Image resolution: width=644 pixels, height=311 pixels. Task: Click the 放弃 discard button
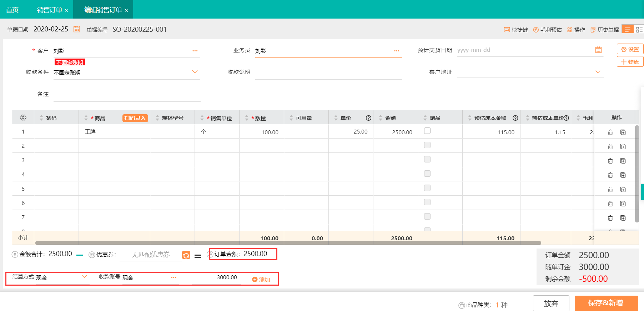551,303
